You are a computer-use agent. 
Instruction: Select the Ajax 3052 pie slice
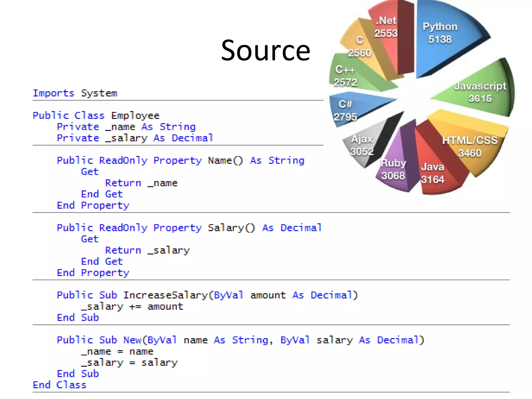pos(362,145)
